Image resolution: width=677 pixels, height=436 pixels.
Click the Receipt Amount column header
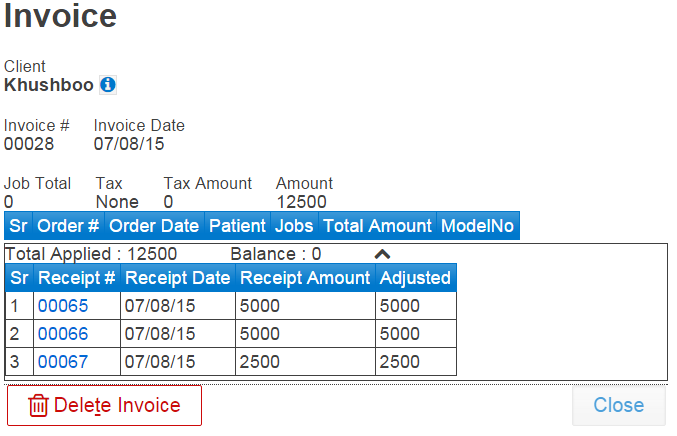coord(305,278)
